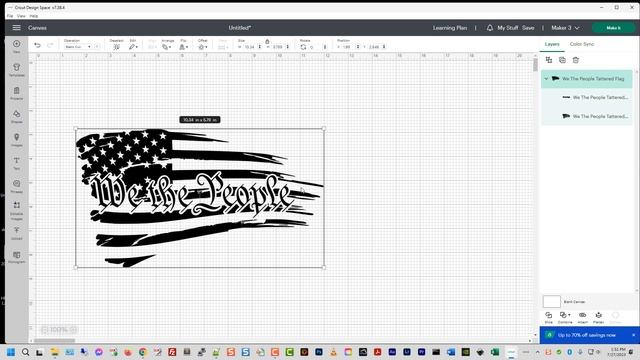Click the height size input field
The width and height of the screenshot is (640, 360).
click(278, 47)
